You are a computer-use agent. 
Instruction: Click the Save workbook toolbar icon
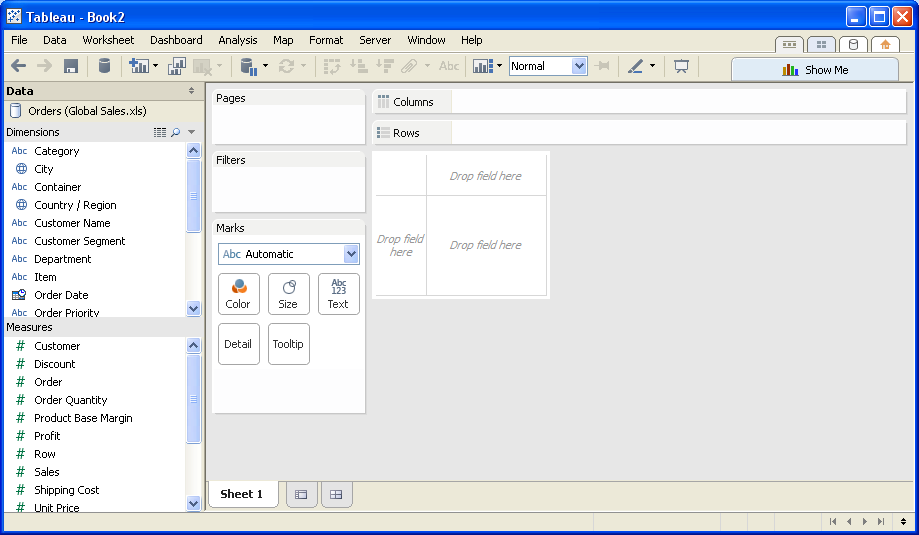tap(71, 66)
